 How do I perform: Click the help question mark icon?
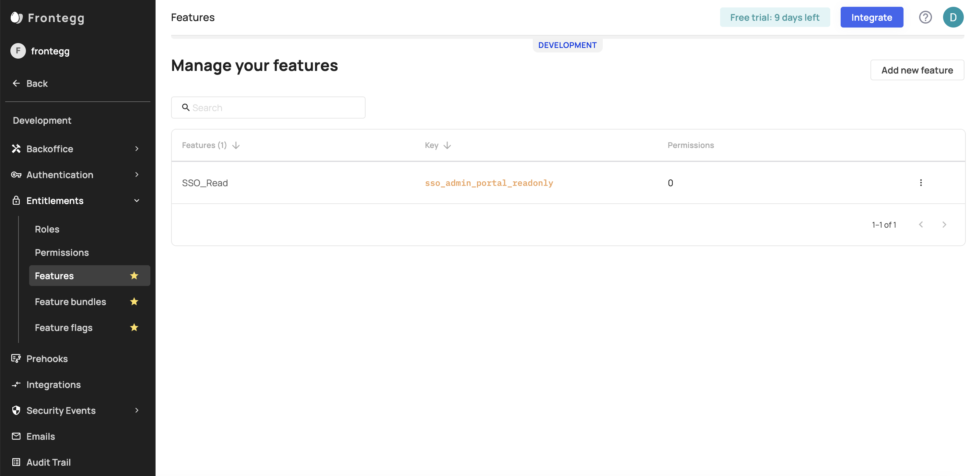point(925,17)
